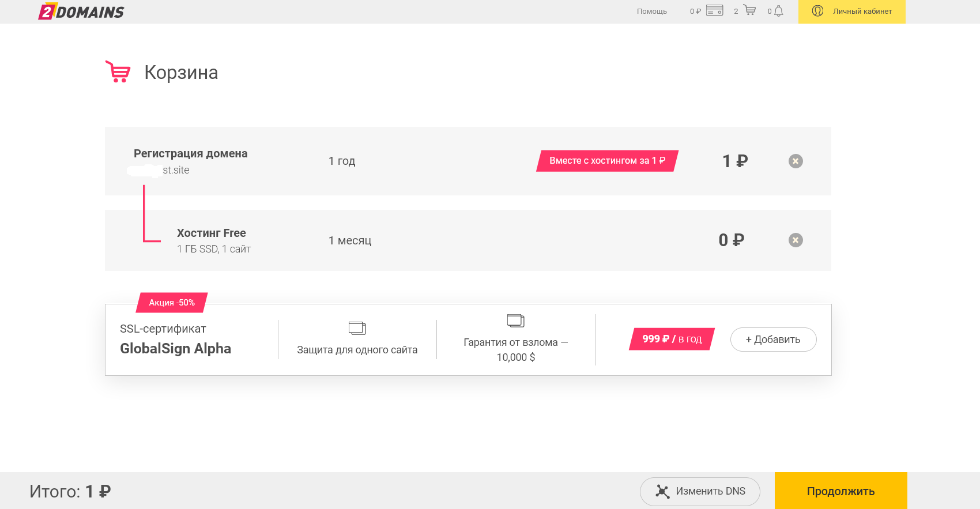Click the balance card icon in header
Image resolution: width=980 pixels, height=509 pixels.
pos(714,10)
